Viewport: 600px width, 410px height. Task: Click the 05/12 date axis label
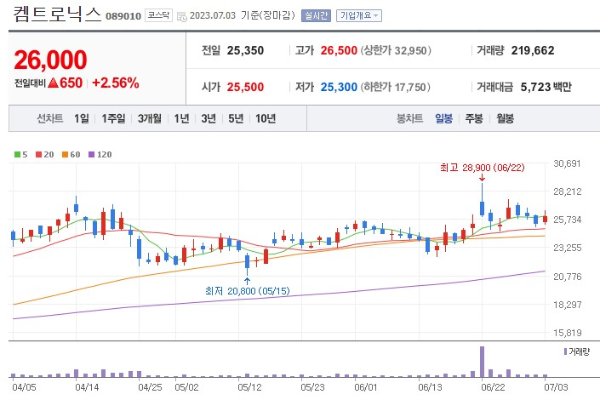249,387
